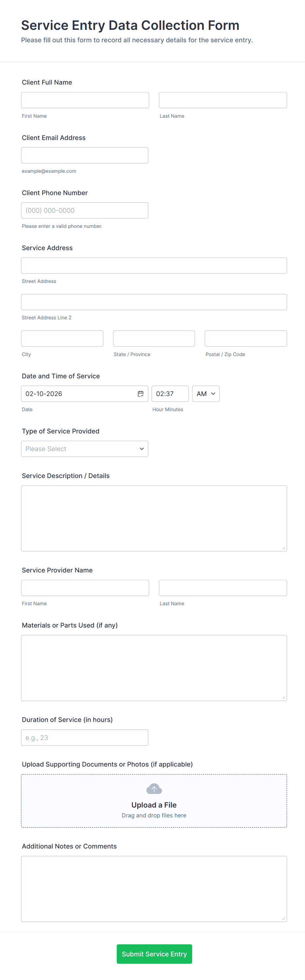Click the Client Email Address field
Viewport: 305px width, 980px height.
[85, 155]
